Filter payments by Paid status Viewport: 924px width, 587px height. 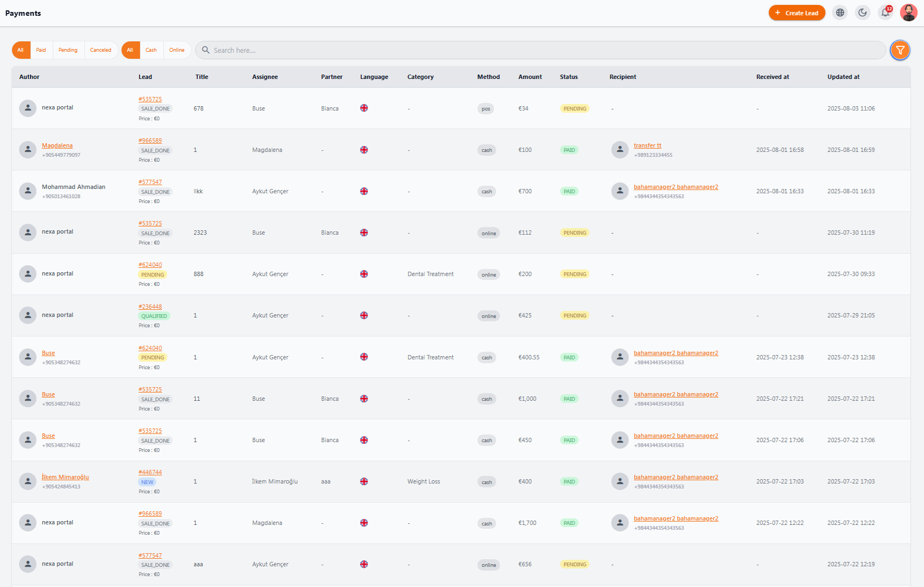[41, 50]
